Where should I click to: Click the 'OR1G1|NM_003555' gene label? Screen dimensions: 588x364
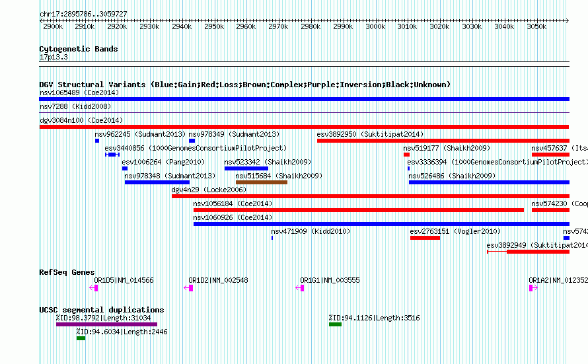(x=330, y=280)
